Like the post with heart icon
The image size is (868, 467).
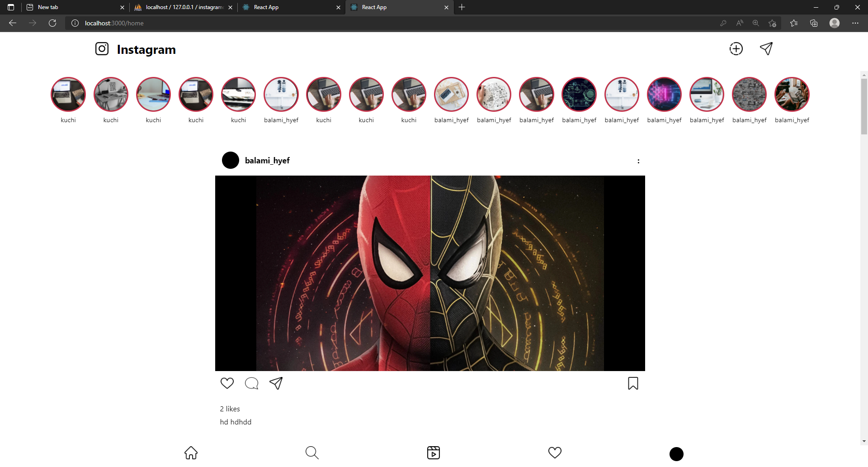point(227,383)
